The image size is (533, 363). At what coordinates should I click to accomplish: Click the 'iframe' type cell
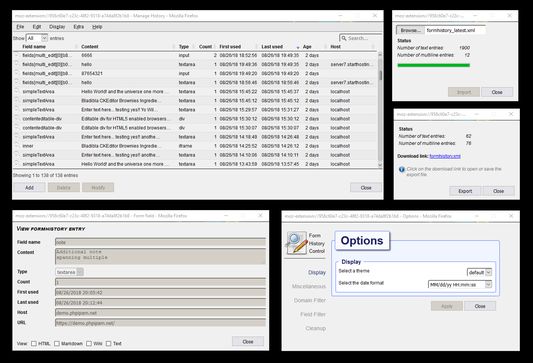pyautogui.click(x=185, y=146)
